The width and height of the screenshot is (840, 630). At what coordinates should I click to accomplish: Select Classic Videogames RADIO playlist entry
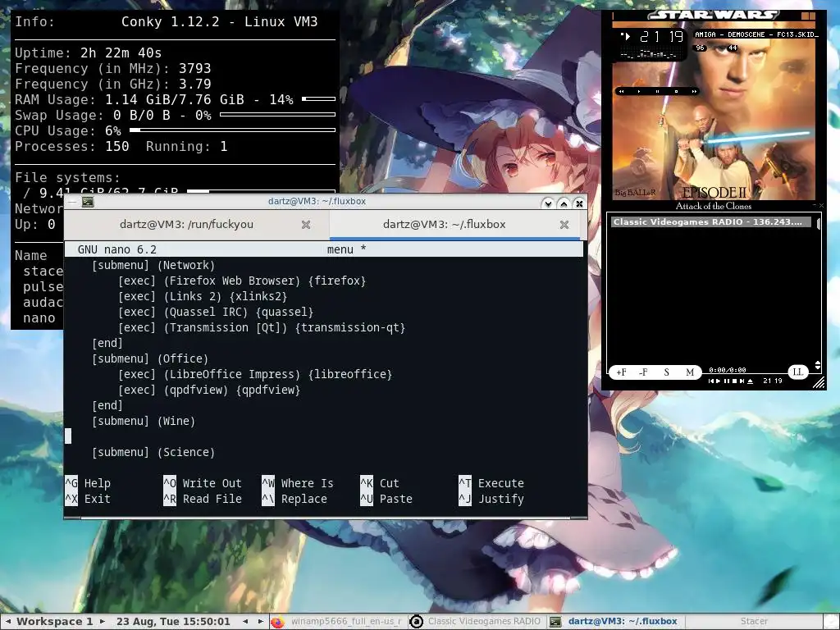click(x=710, y=221)
